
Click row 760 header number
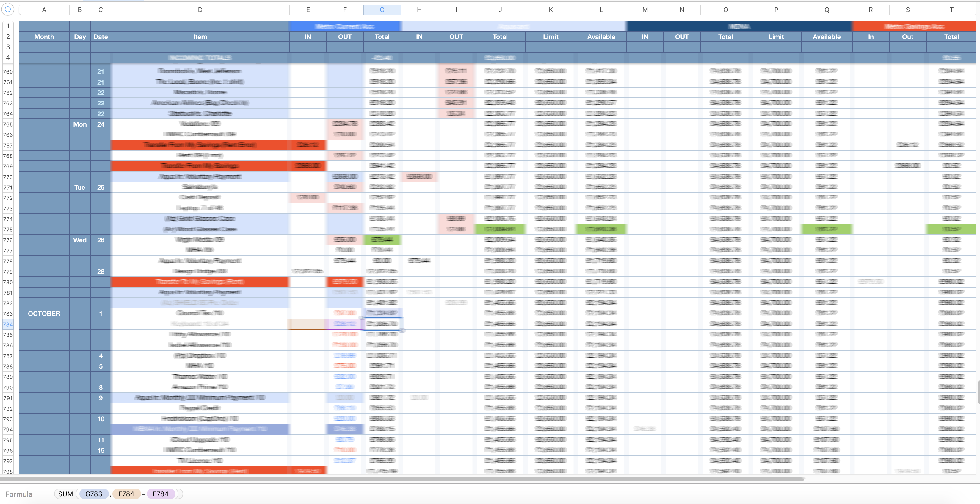tap(8, 71)
